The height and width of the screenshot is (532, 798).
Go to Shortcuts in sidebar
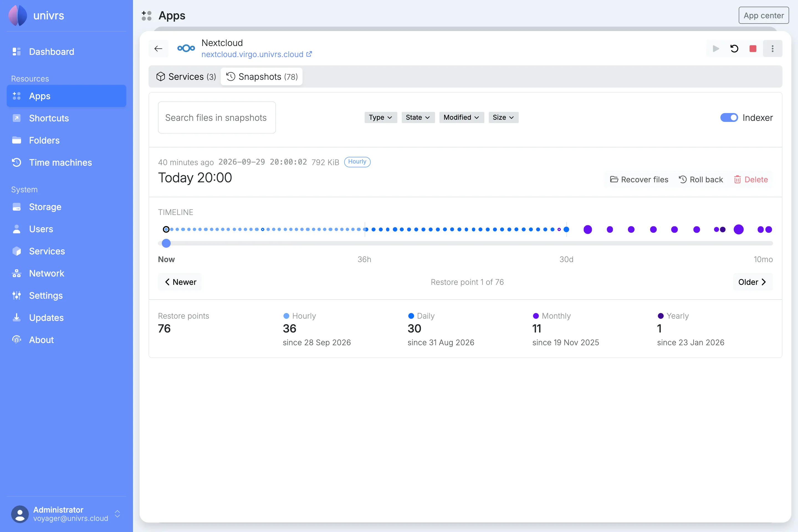(x=66, y=118)
